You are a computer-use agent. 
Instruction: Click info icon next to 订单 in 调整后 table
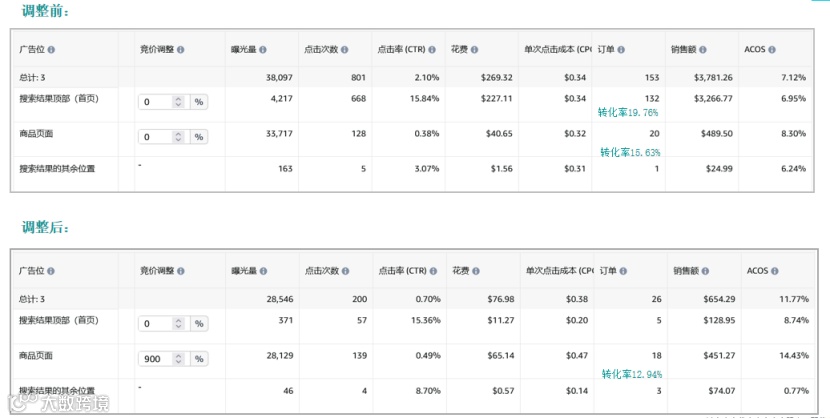[x=623, y=271]
